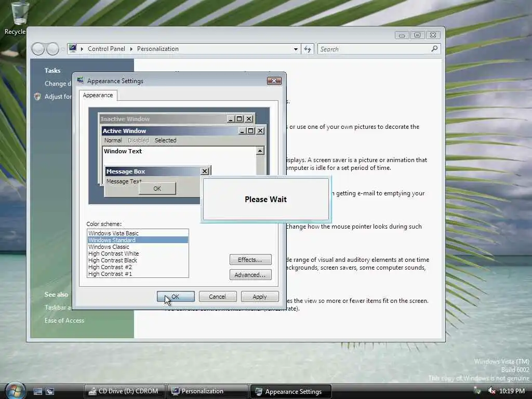Click the Cancel button
The image size is (532, 399).
pyautogui.click(x=217, y=297)
